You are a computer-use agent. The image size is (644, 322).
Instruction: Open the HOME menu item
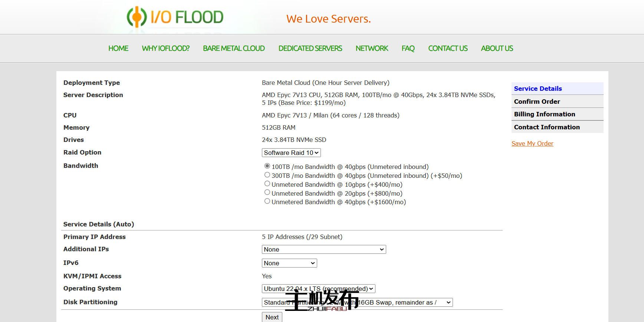click(x=118, y=49)
